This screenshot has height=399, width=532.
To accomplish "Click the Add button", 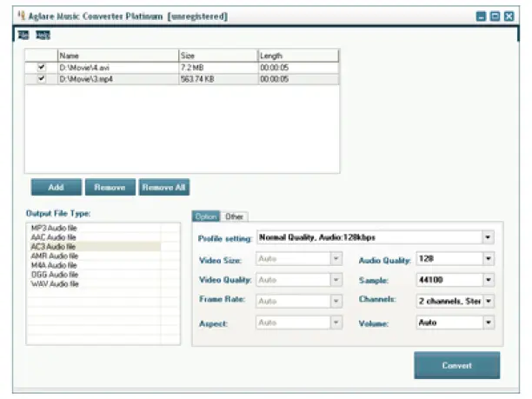I will tap(57, 187).
